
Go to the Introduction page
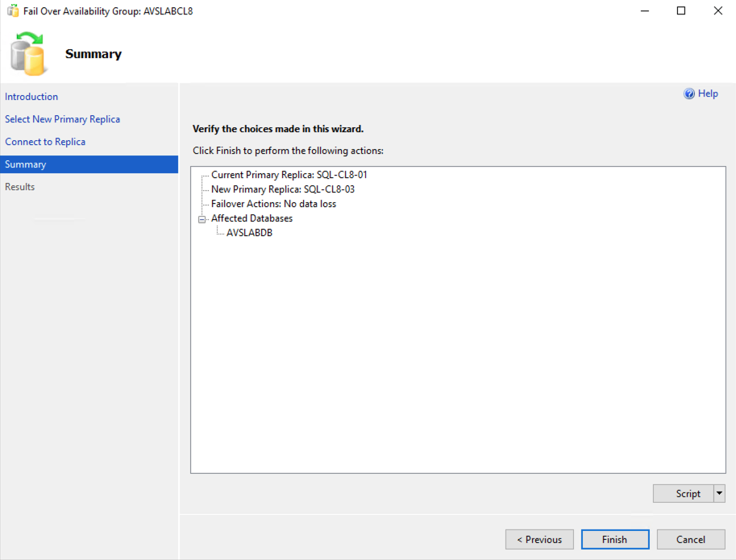tap(31, 97)
